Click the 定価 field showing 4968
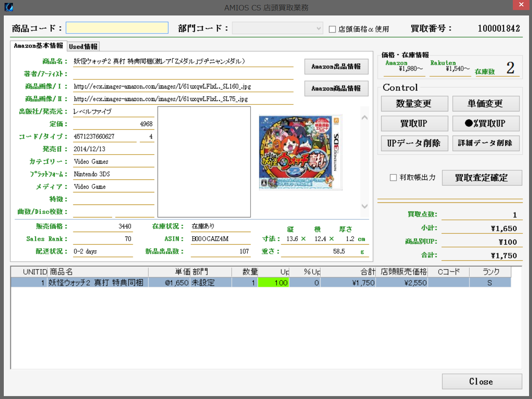Viewport: 532px width, 399px height. [x=113, y=124]
